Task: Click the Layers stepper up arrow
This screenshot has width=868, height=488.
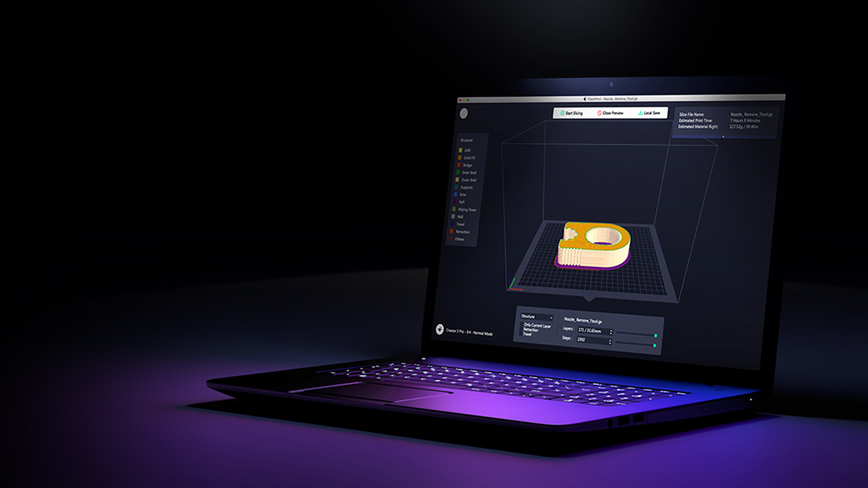Action: coord(611,331)
